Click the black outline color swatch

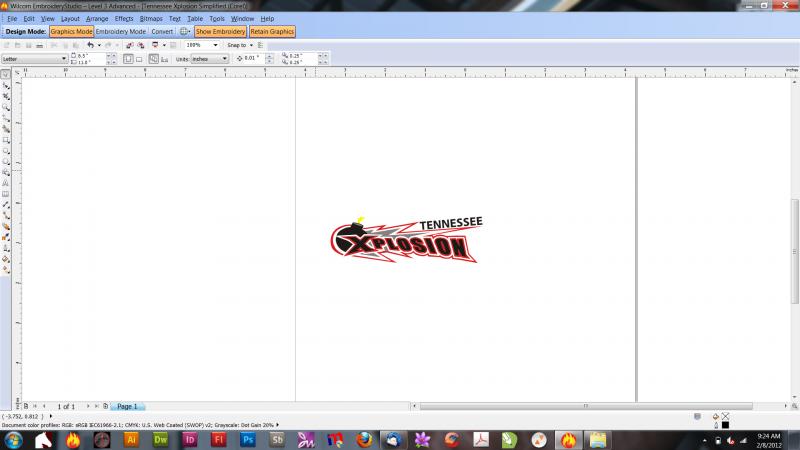pyautogui.click(x=725, y=425)
